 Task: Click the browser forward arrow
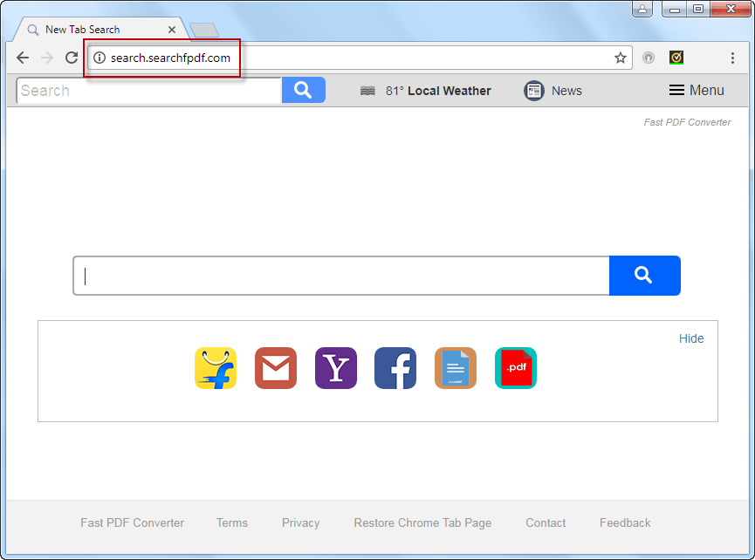[47, 58]
